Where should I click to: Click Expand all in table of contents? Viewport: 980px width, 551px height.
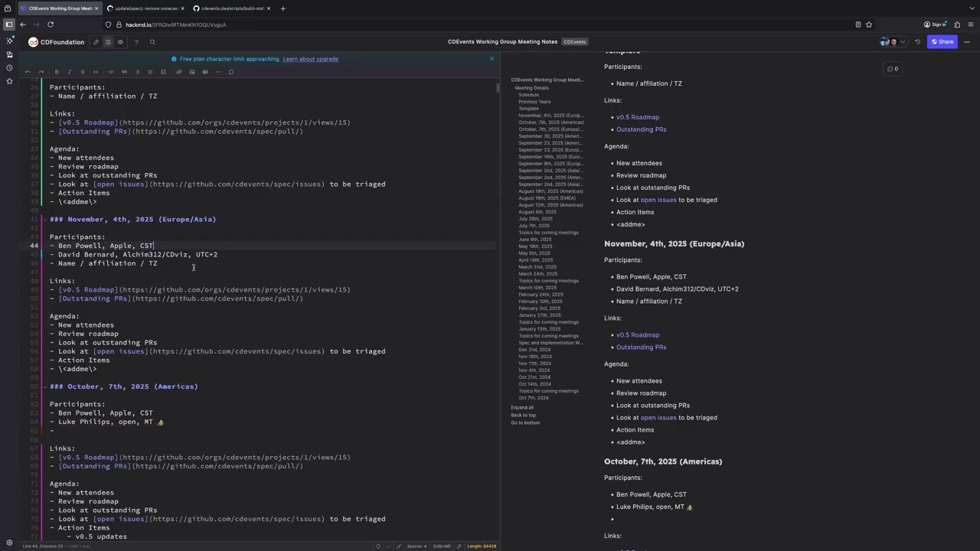click(x=522, y=407)
